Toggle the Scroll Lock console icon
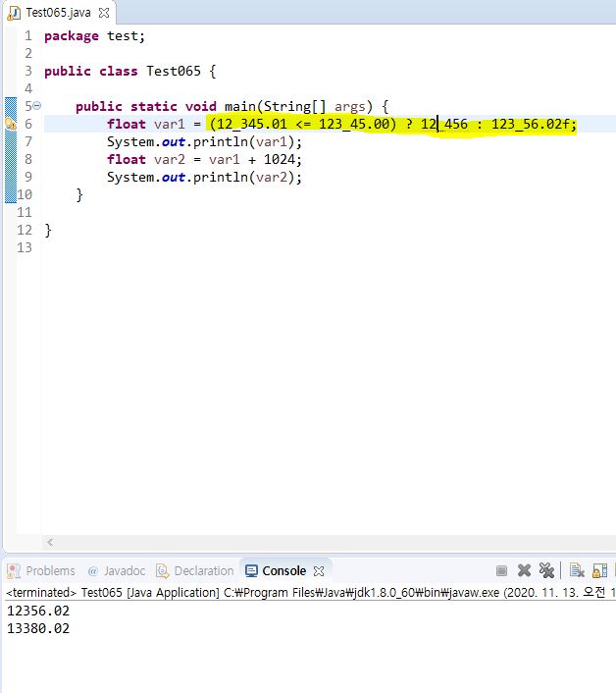Viewport: 616px width, 693px height. click(599, 570)
